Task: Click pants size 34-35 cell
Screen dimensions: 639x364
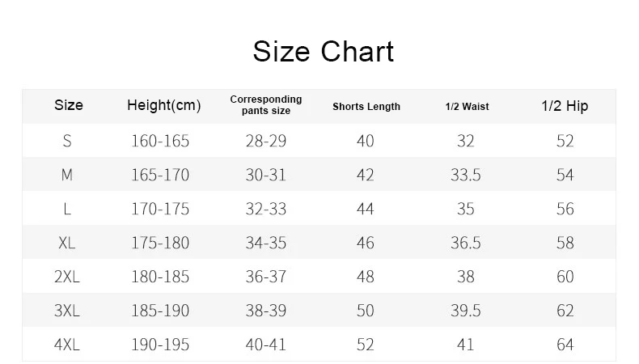Action: 265,243
